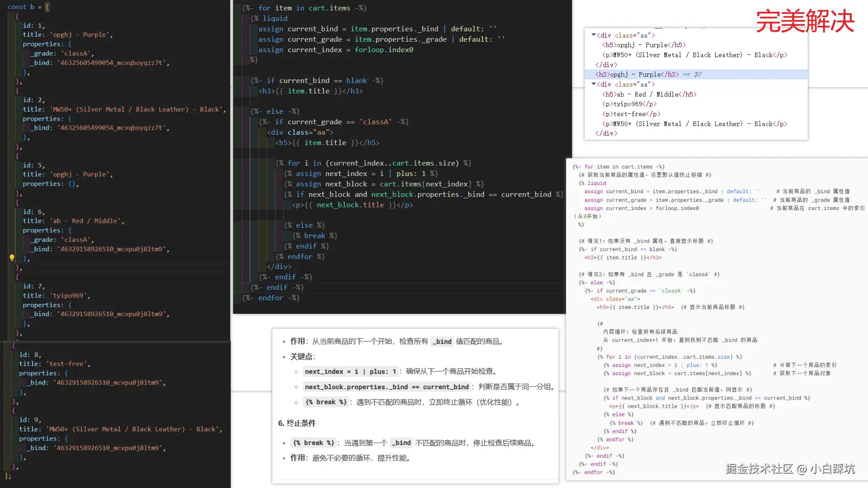Click the 'const b = [' declaration line
The width and height of the screenshot is (868, 488).
(x=29, y=7)
